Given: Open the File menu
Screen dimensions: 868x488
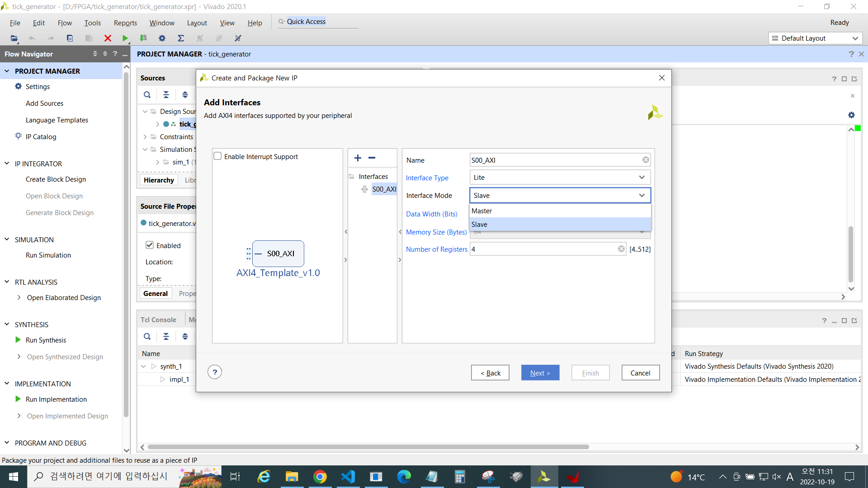Looking at the screenshot, I should (x=15, y=23).
